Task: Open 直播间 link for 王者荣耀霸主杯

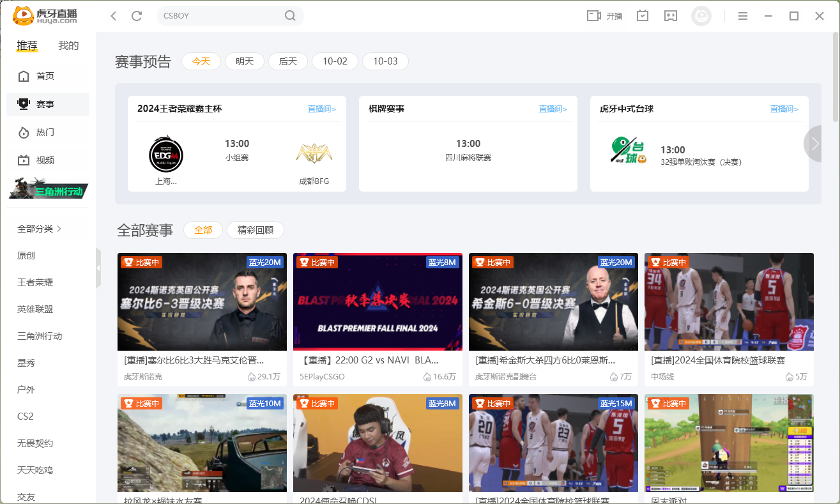Action: [322, 109]
